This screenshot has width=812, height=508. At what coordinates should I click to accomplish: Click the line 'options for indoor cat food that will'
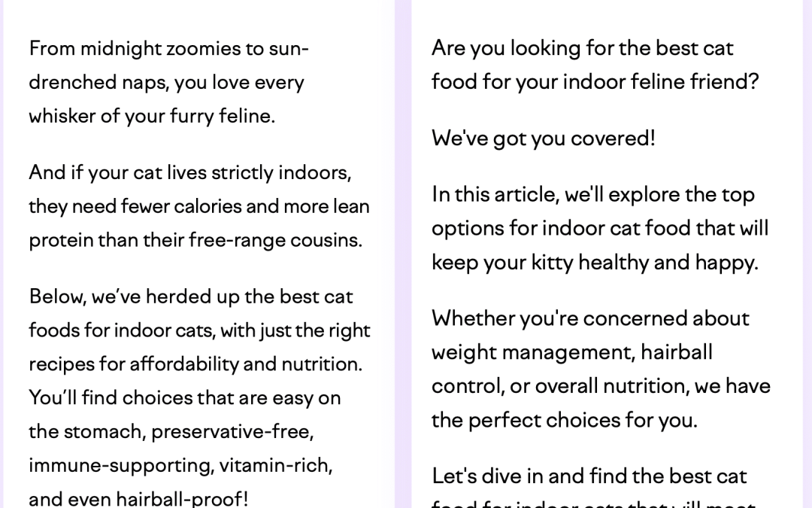click(600, 229)
